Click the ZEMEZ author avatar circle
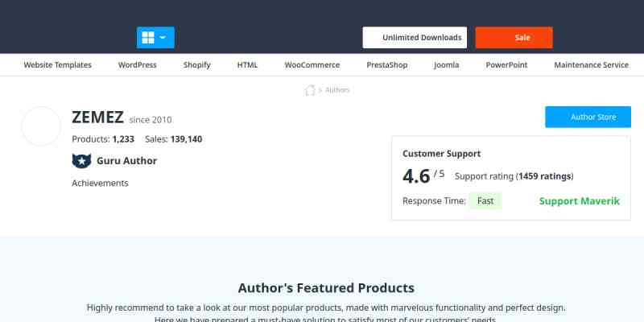Screen dimensions: 644x322 [41, 126]
